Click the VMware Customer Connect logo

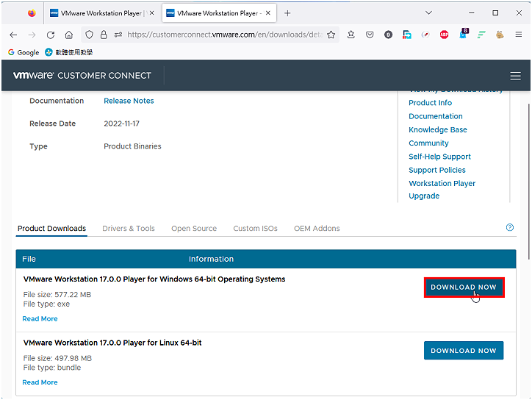point(82,76)
